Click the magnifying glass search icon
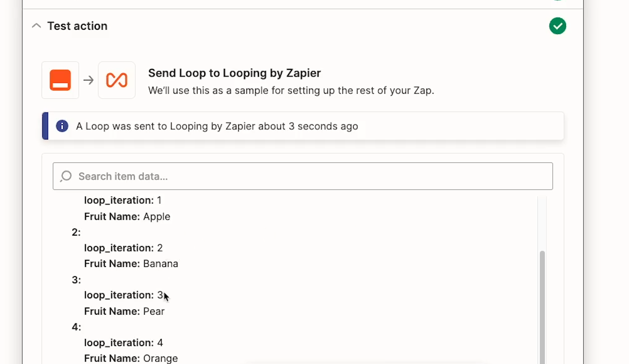629x364 pixels. click(x=66, y=176)
